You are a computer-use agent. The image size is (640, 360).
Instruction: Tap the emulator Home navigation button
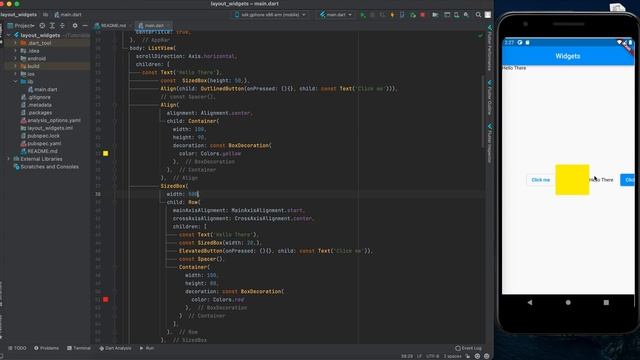pos(568,302)
